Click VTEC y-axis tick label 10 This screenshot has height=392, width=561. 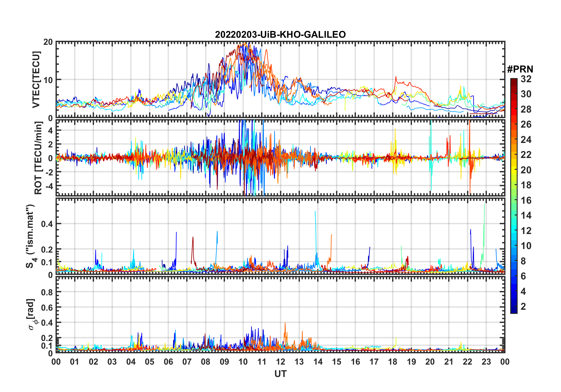48,80
